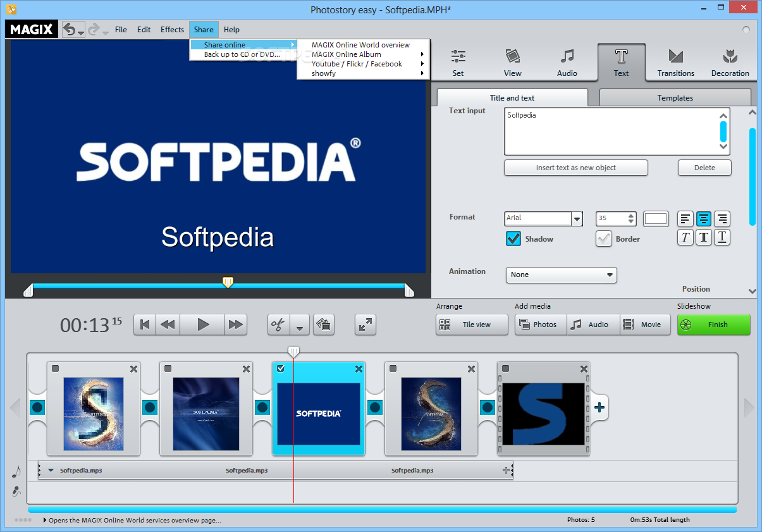Click the music note track icon
This screenshot has height=532, width=762.
coord(16,472)
